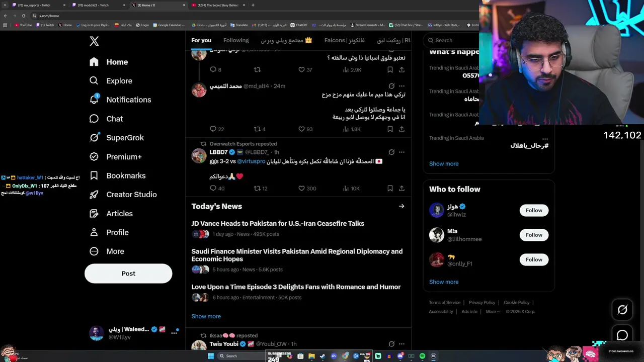Viewport: 644px width, 362px height.
Task: Open the Home navigation item
Action: [109, 62]
